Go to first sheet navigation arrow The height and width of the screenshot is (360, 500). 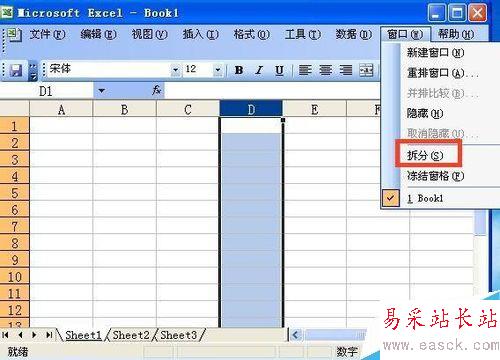[x=5, y=335]
